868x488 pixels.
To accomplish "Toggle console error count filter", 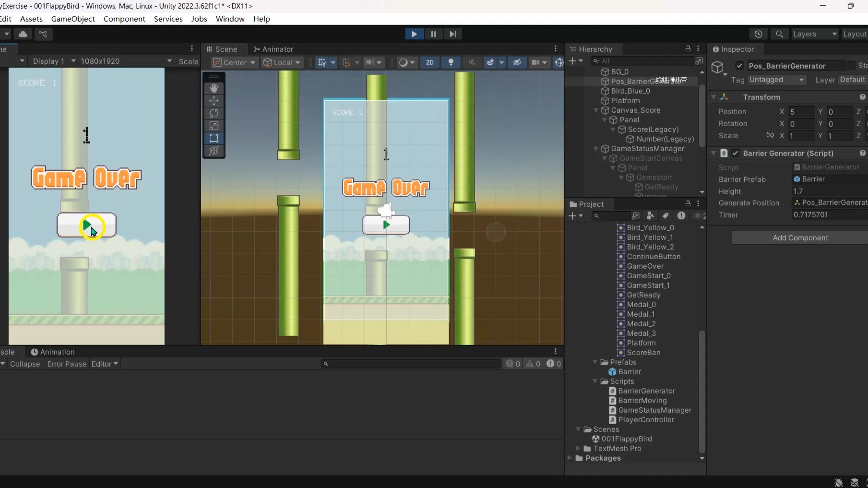I will click(x=554, y=364).
